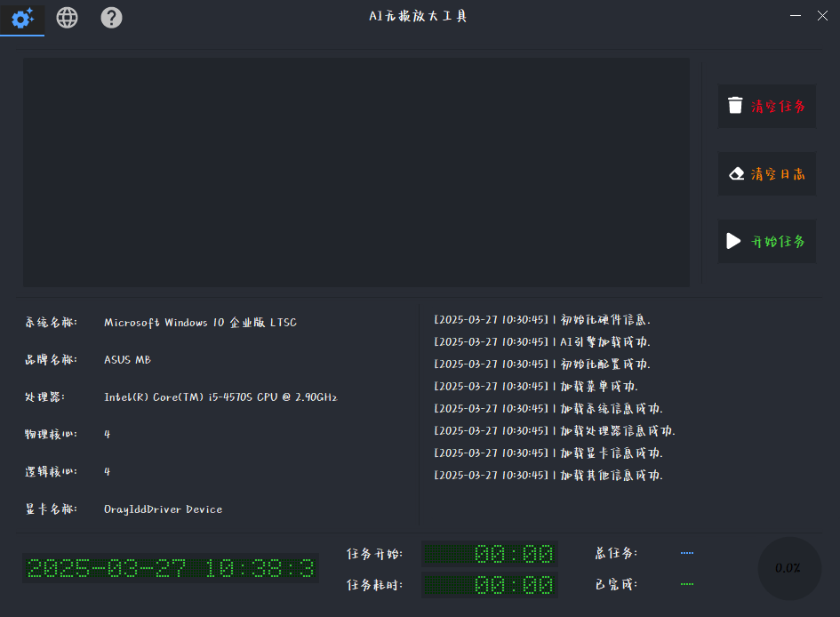Open the help question mark icon
840x617 pixels.
[x=111, y=18]
